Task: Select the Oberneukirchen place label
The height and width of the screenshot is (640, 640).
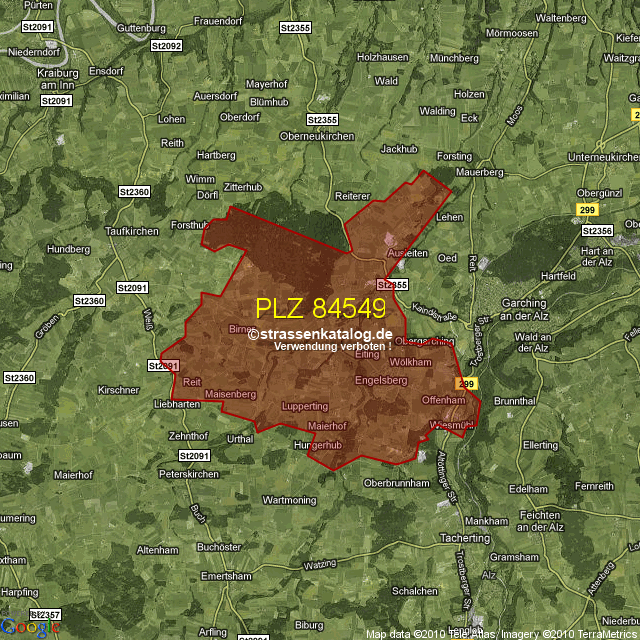Action: tap(317, 135)
